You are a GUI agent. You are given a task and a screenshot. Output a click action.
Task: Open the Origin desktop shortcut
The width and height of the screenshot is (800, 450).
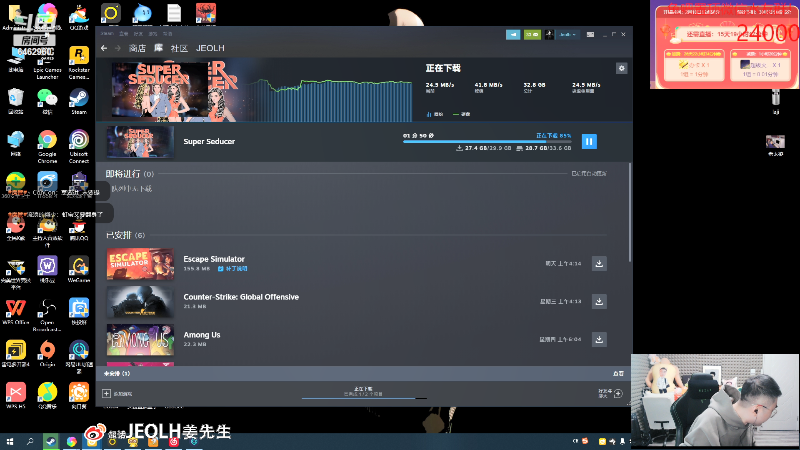[x=47, y=354]
